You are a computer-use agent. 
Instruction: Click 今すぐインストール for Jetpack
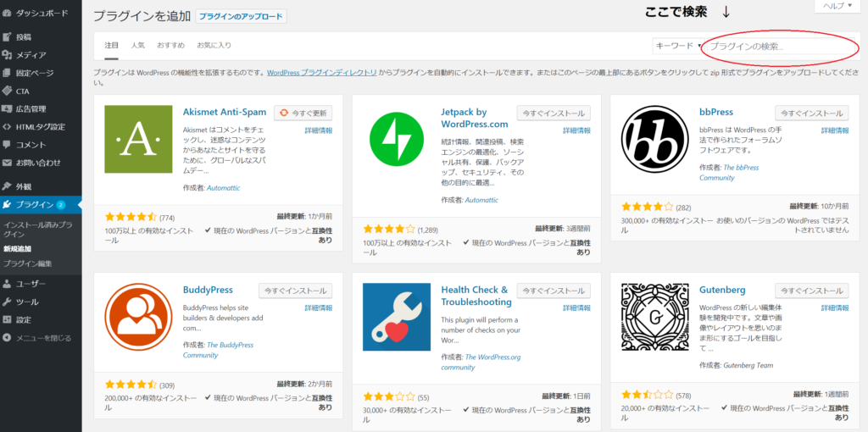554,113
